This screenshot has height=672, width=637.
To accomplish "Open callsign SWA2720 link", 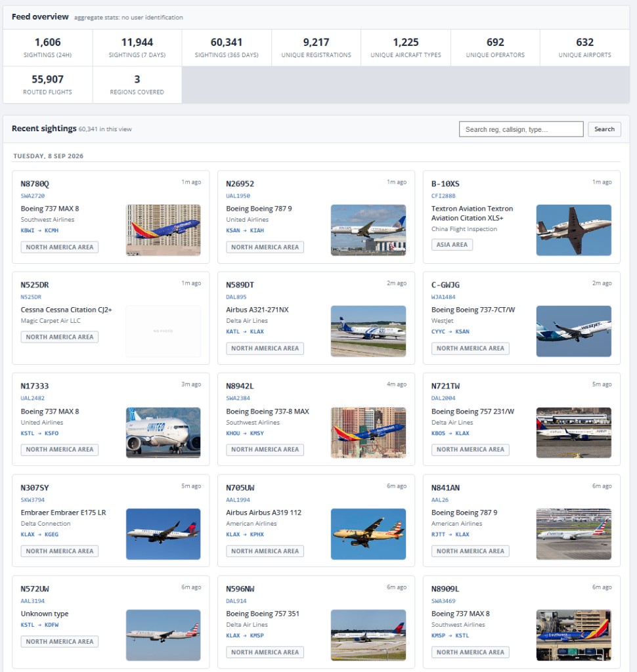I will tap(33, 196).
